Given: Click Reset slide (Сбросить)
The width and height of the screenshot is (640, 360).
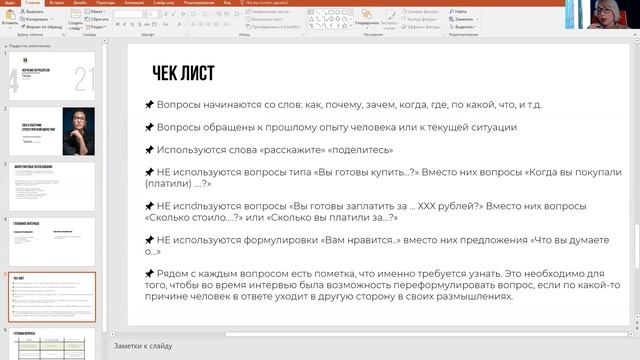Looking at the screenshot, I should [x=97, y=19].
